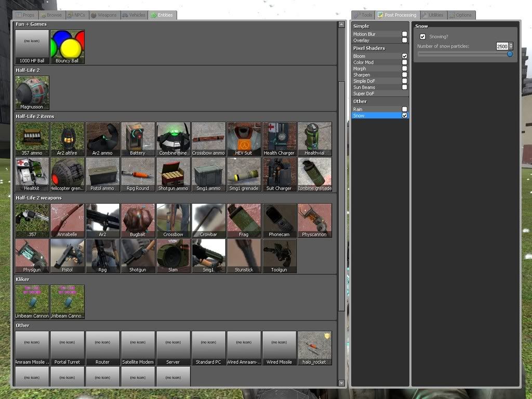Select the HEV Suit item
This screenshot has height=399, width=532.
(244, 139)
